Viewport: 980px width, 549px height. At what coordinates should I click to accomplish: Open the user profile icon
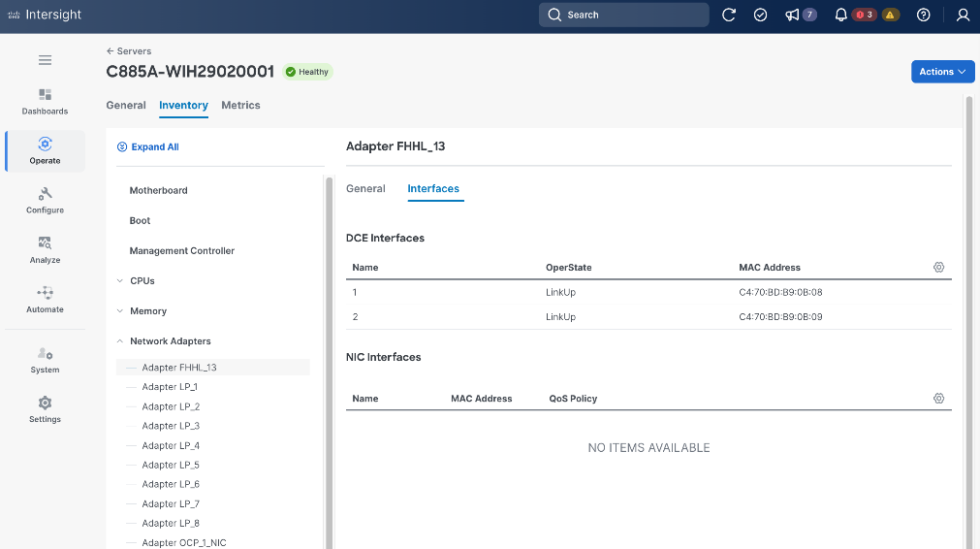[x=963, y=15]
